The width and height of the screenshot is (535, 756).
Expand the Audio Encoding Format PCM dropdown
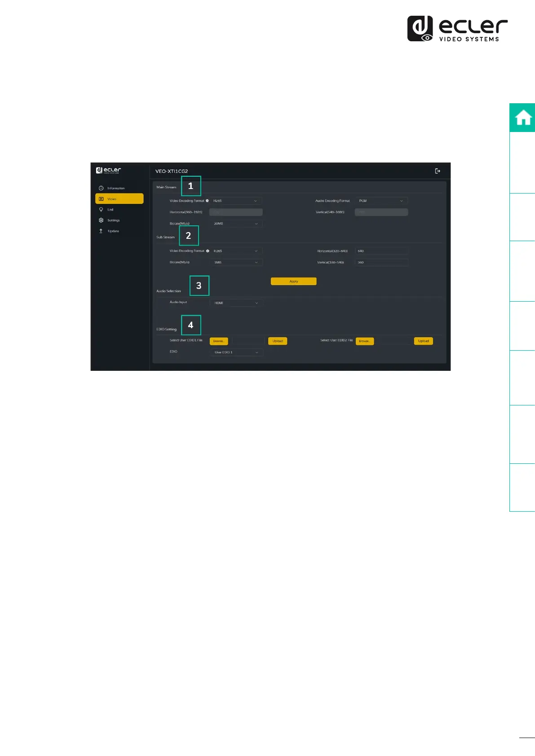point(381,201)
